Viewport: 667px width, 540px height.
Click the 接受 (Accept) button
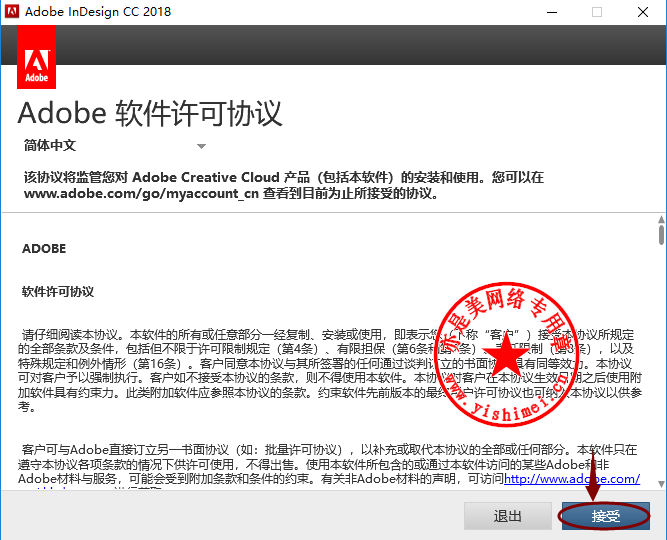(x=606, y=516)
